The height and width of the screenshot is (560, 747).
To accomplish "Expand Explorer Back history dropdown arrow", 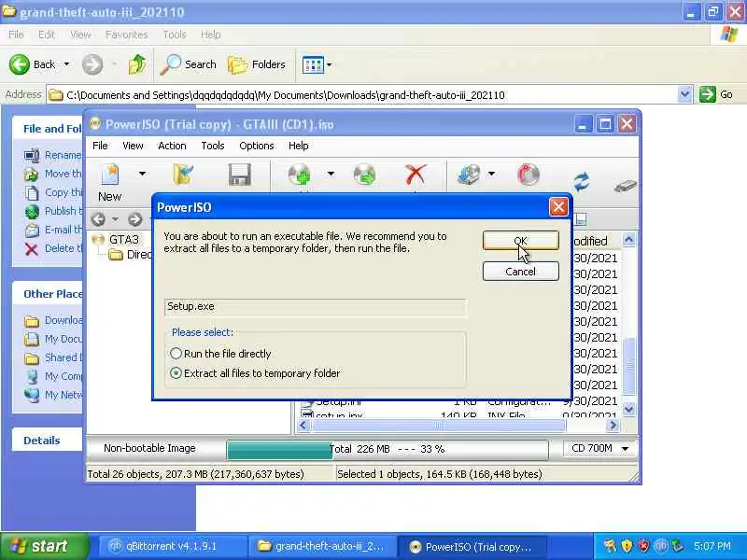I will [x=66, y=64].
